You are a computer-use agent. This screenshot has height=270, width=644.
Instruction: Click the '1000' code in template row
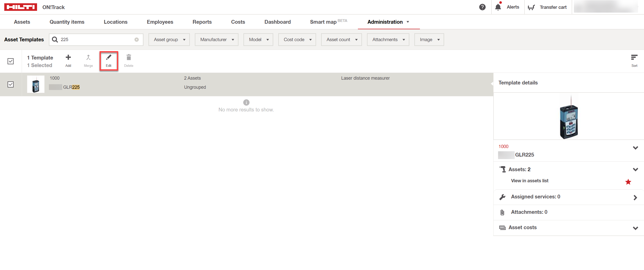point(55,78)
